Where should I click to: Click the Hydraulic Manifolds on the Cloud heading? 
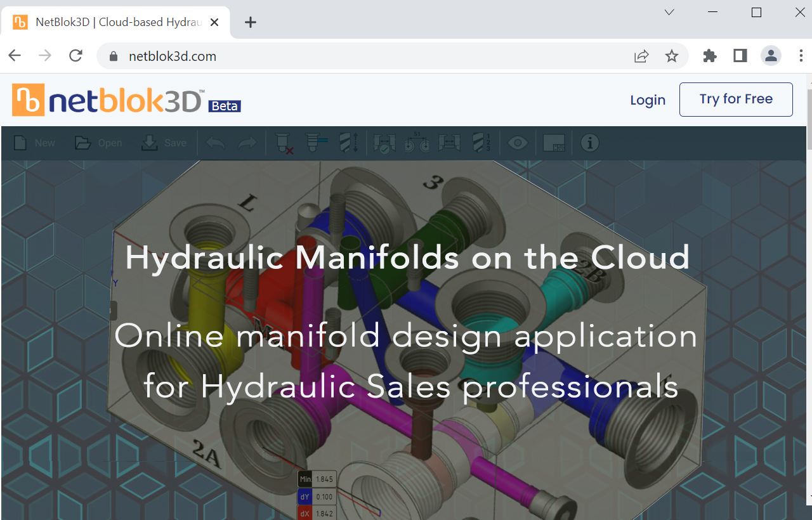407,257
